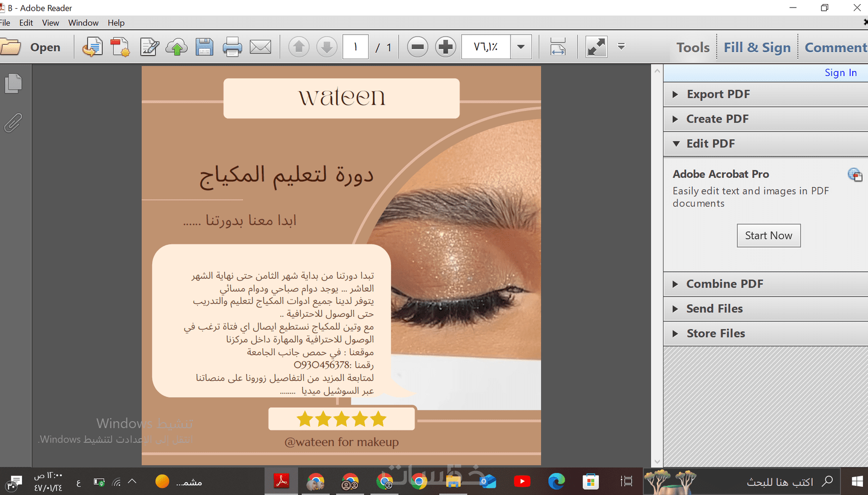Open Adobe Reader from the taskbar
The width and height of the screenshot is (868, 495).
coord(281,481)
